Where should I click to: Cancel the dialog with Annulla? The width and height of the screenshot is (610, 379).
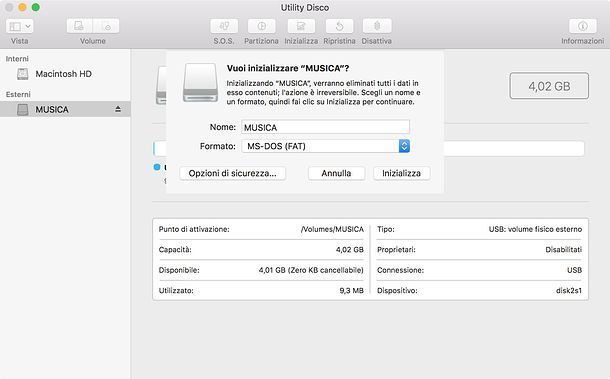[337, 173]
